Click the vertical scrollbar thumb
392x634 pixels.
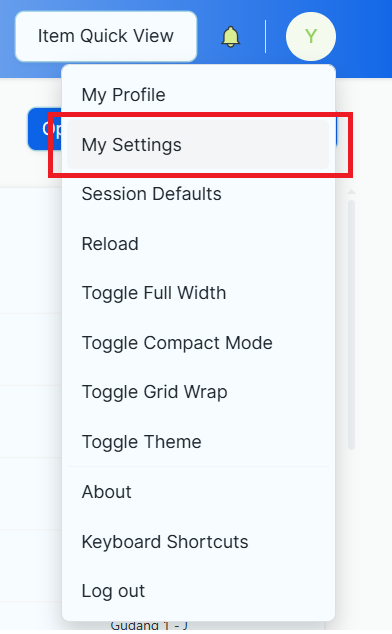coord(352,325)
